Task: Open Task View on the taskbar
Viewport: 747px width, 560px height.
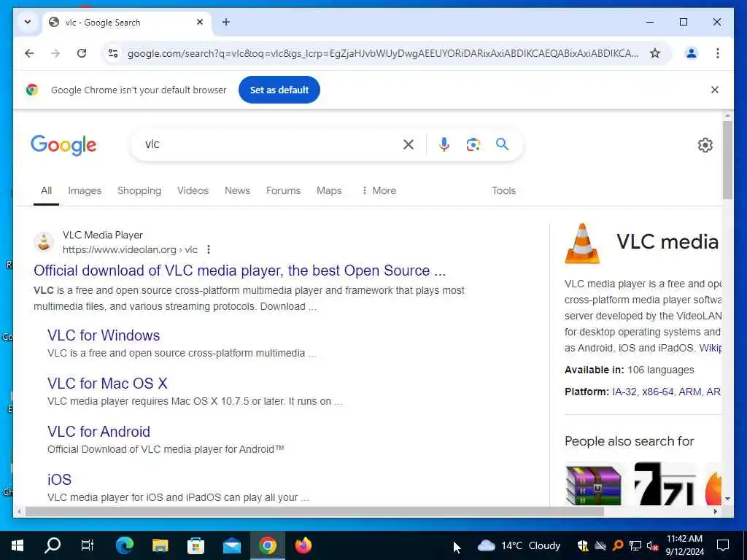Action: point(88,545)
